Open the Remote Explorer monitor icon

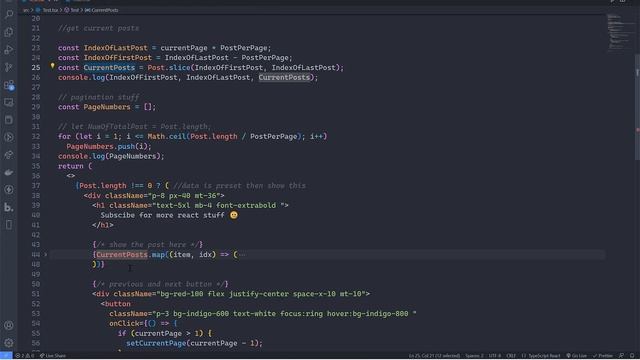9,102
